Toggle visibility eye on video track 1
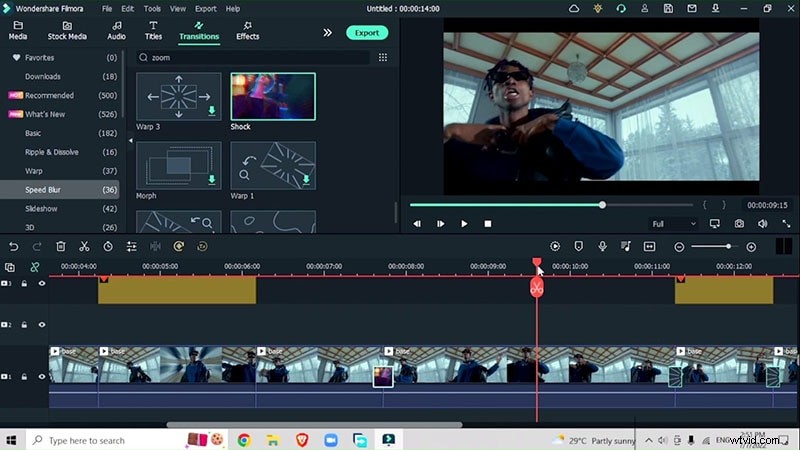 tap(42, 377)
